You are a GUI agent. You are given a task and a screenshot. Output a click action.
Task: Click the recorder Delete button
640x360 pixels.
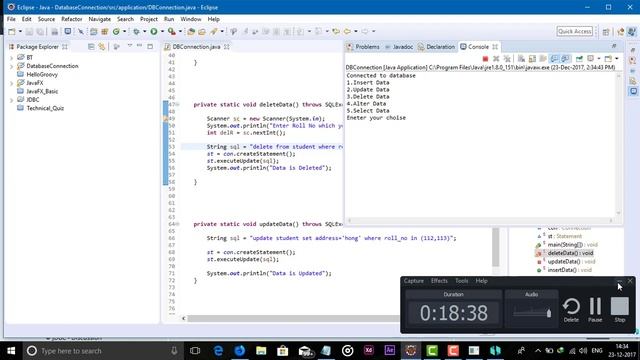[571, 310]
